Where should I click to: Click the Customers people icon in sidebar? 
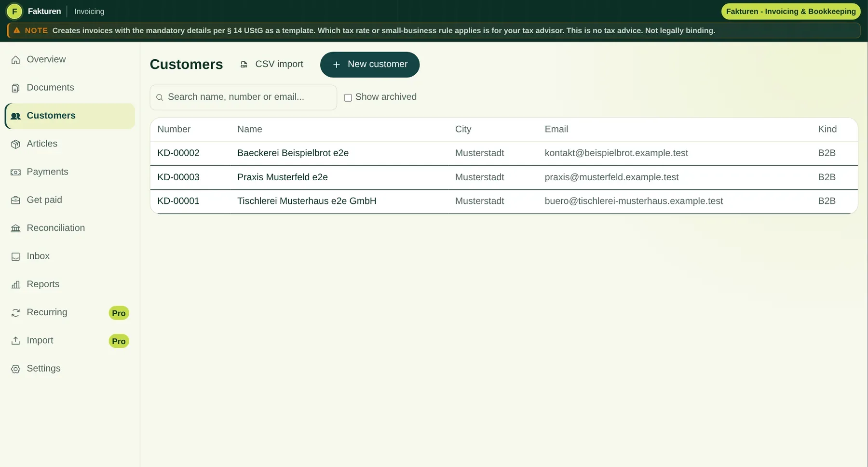(15, 116)
